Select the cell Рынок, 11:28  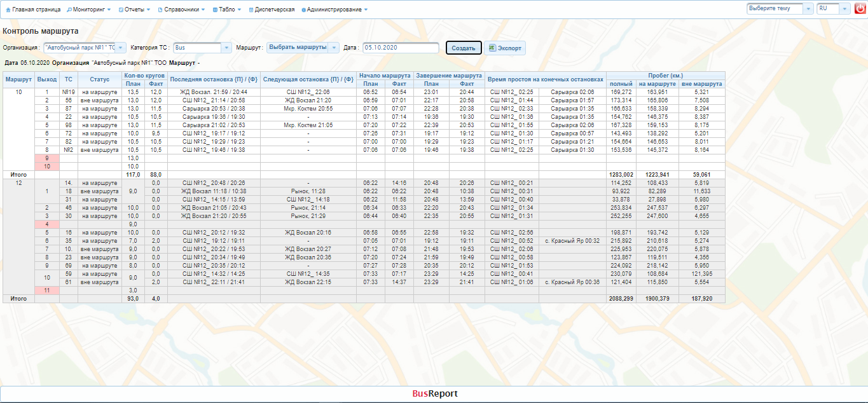tap(308, 191)
